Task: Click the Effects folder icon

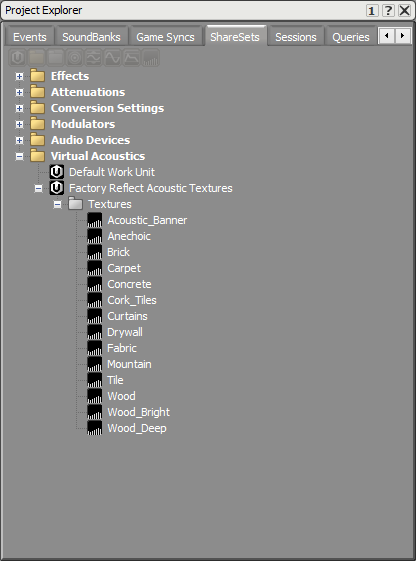Action: (x=38, y=76)
